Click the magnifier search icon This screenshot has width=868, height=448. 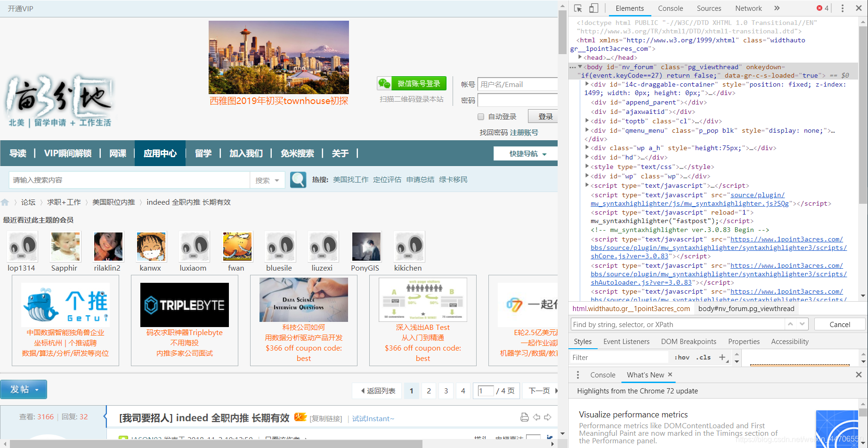click(x=298, y=180)
